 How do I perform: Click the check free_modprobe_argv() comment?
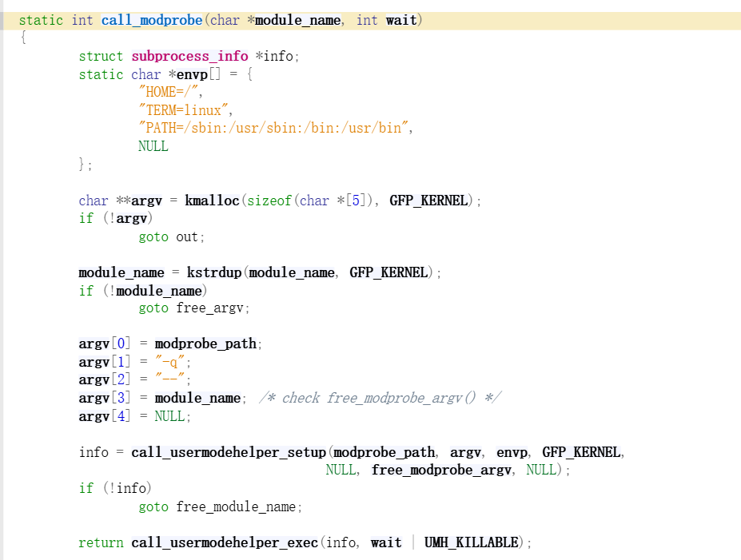380,398
